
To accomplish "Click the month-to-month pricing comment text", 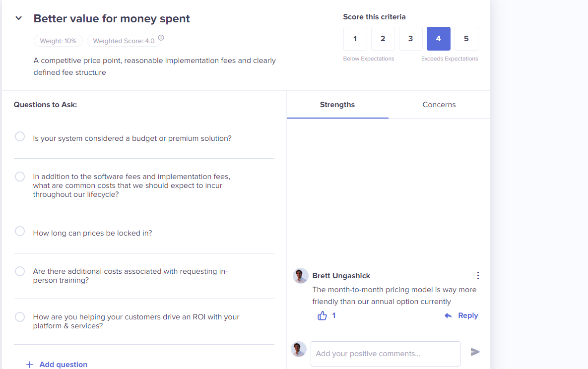I will (394, 296).
